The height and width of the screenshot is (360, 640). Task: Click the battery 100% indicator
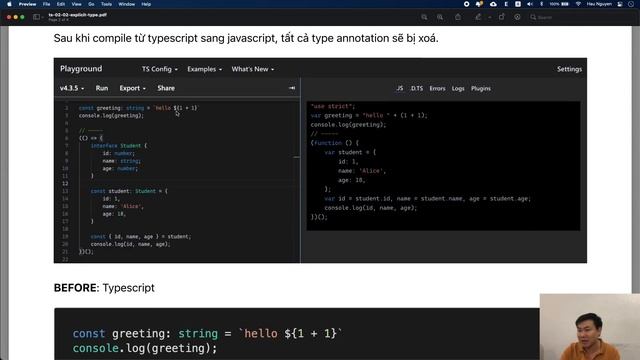pos(559,4)
